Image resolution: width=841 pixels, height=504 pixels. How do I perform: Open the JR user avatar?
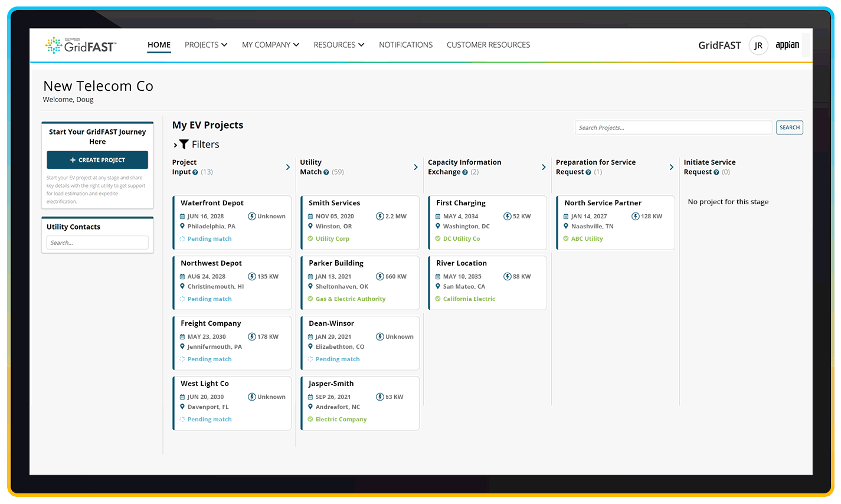[758, 45]
